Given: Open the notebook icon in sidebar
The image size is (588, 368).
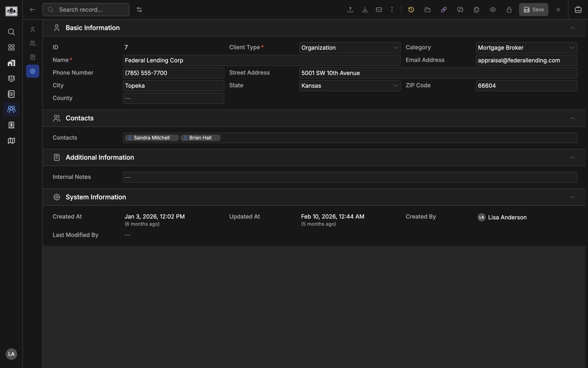Looking at the screenshot, I should point(11,94).
